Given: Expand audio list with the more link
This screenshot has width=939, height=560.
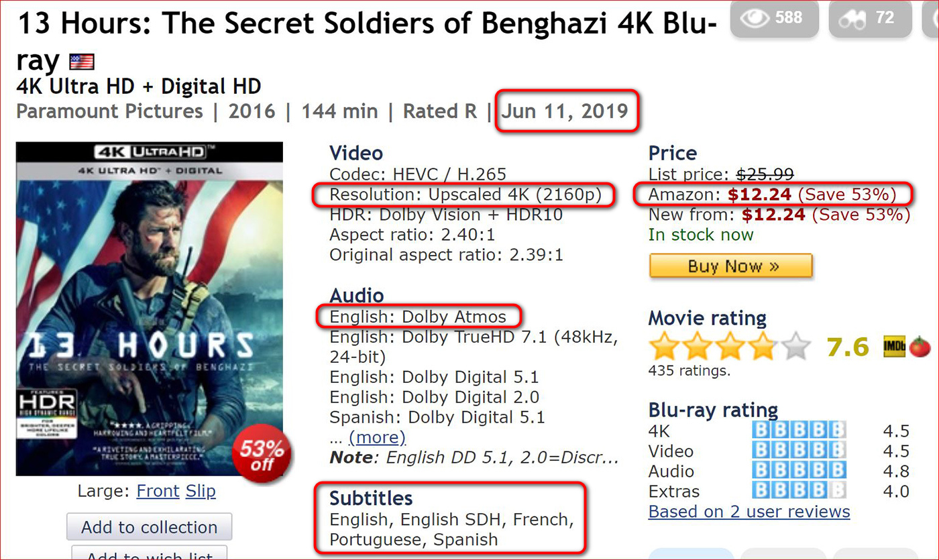Looking at the screenshot, I should [377, 438].
